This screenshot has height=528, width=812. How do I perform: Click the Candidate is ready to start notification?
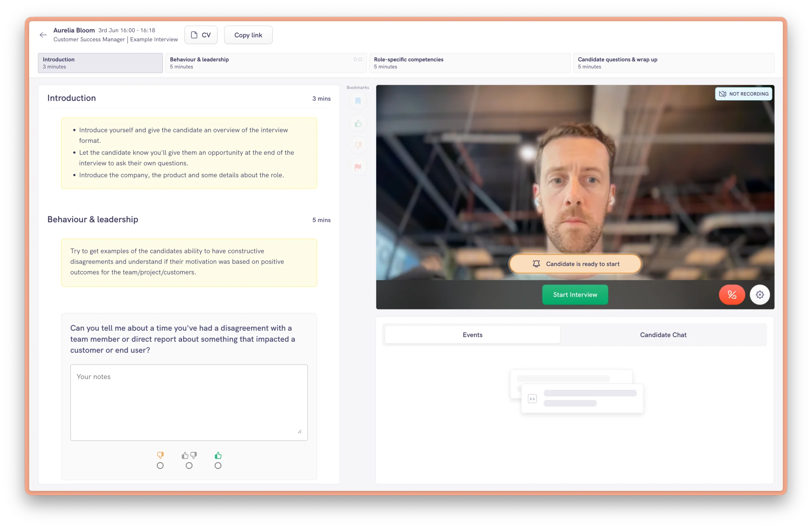[575, 264]
